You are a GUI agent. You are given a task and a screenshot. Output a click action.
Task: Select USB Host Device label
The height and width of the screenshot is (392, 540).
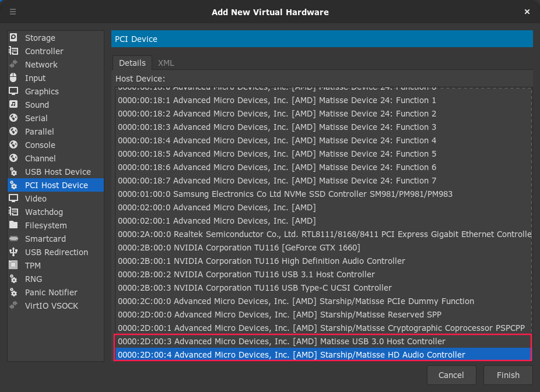coord(58,172)
